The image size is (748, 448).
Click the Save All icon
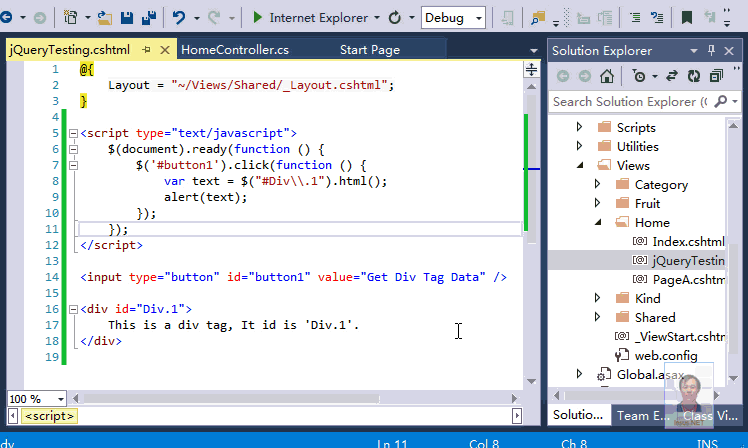pos(149,18)
